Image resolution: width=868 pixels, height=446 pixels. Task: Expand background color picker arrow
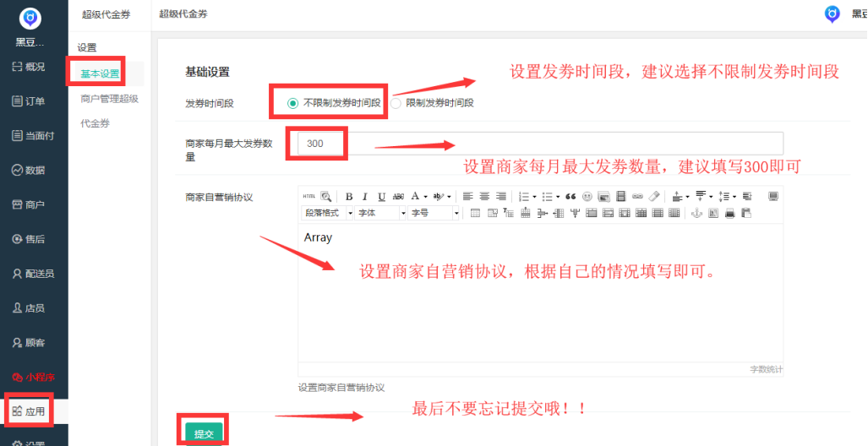tap(449, 197)
